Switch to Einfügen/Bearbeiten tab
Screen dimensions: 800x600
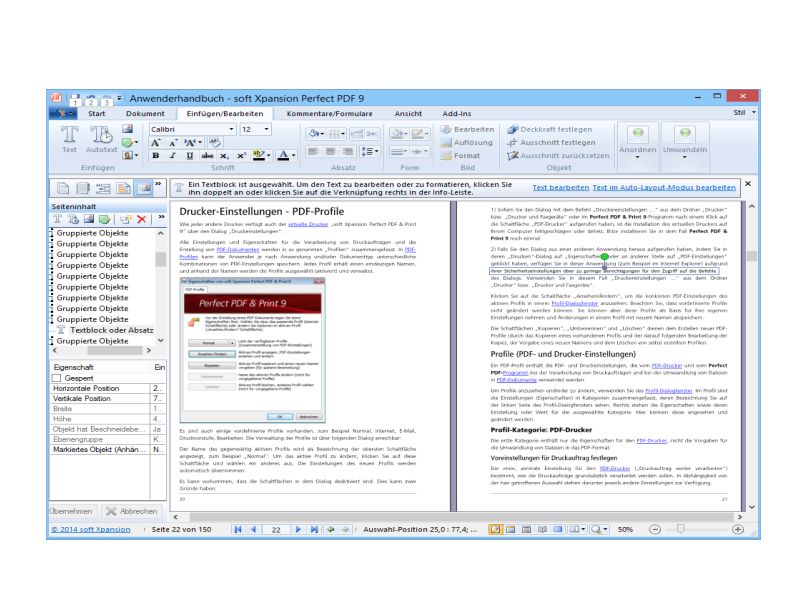click(225, 113)
